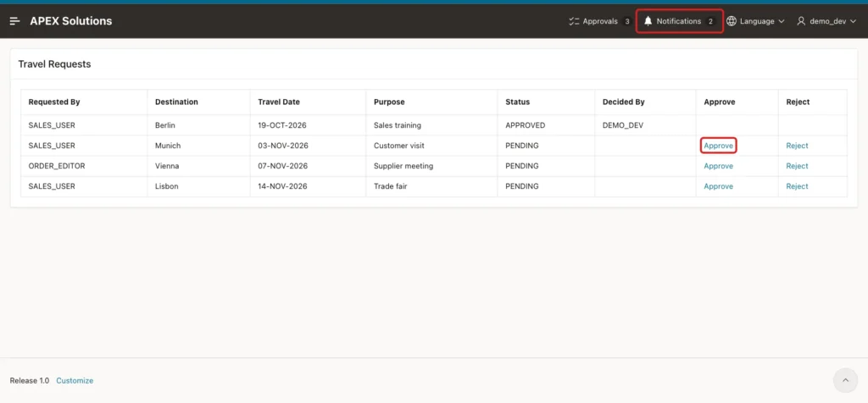
Task: Click the 14-NOV-2026 travel date
Action: pos(282,186)
